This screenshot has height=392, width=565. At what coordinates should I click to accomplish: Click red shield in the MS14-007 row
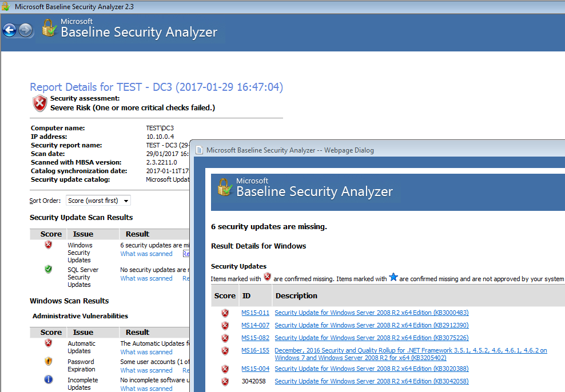click(x=225, y=325)
